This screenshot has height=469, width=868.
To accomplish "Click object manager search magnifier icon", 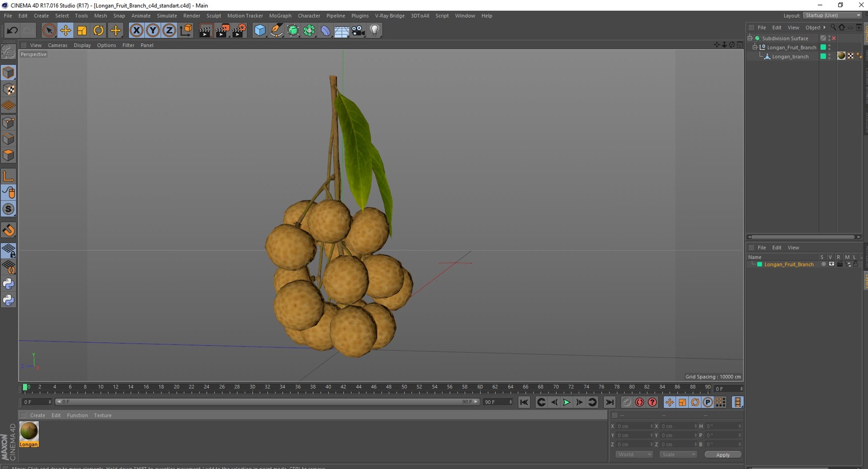I will (x=833, y=28).
